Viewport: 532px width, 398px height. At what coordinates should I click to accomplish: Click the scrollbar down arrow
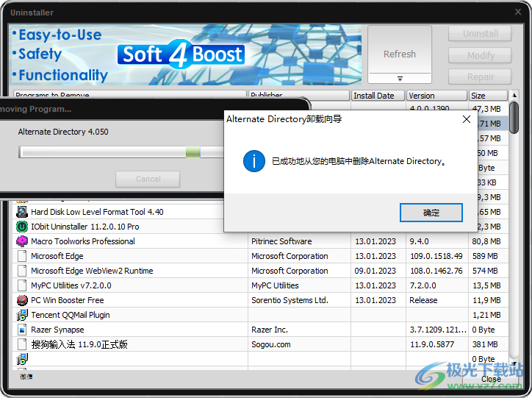[x=514, y=363]
